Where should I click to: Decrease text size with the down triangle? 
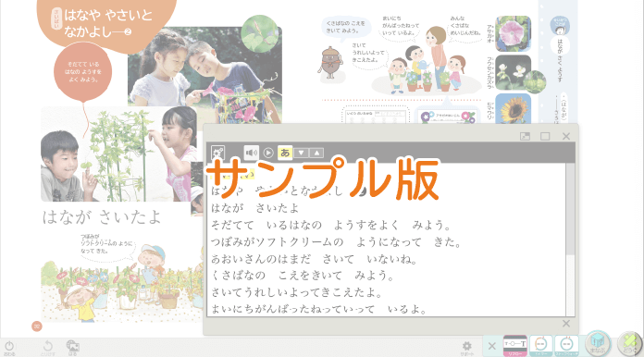[301, 153]
